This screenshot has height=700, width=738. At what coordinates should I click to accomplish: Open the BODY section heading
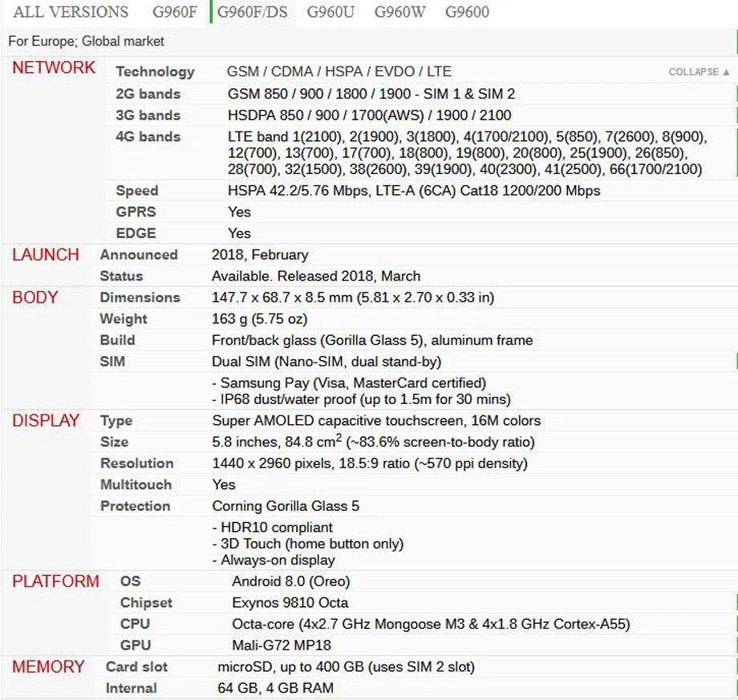[x=34, y=297]
